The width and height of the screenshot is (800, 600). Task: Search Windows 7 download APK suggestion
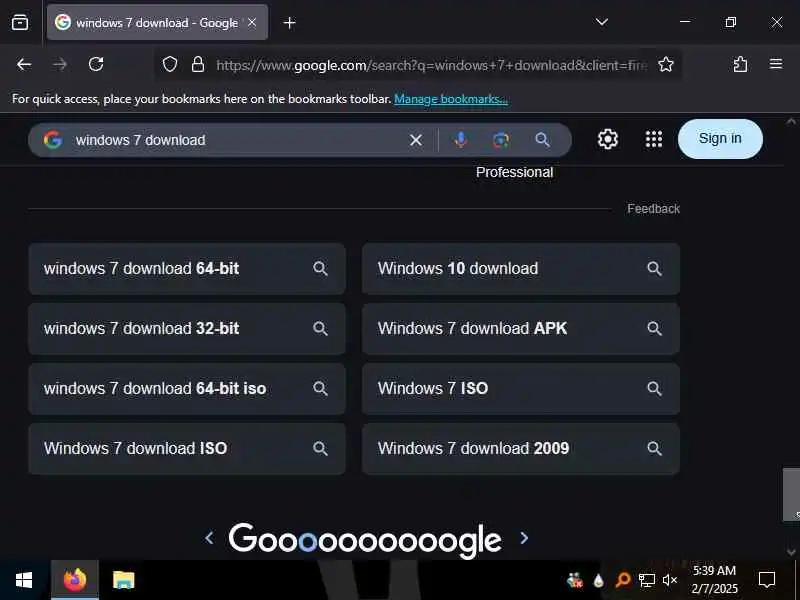click(x=521, y=329)
